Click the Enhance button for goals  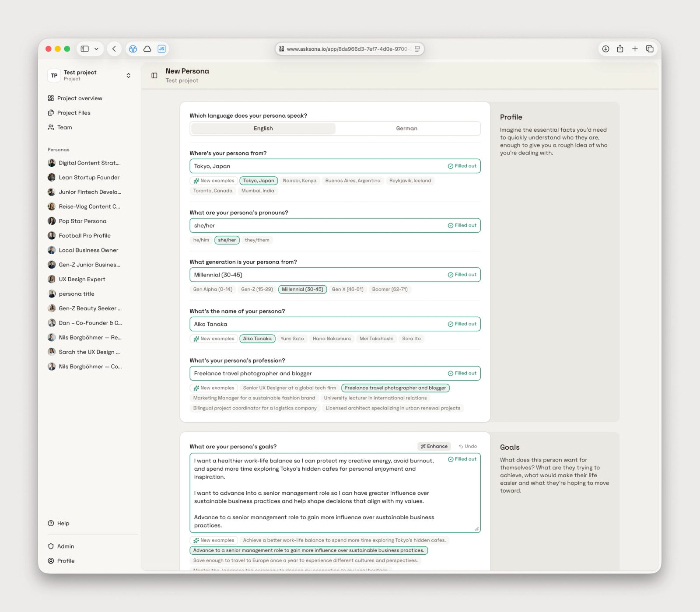[x=434, y=446]
